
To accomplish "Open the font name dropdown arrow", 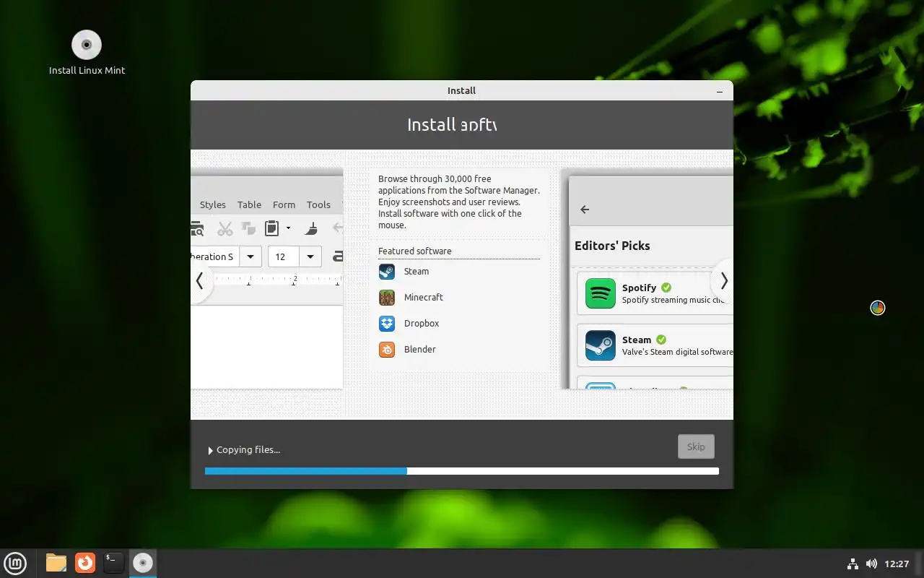I will coord(250,256).
